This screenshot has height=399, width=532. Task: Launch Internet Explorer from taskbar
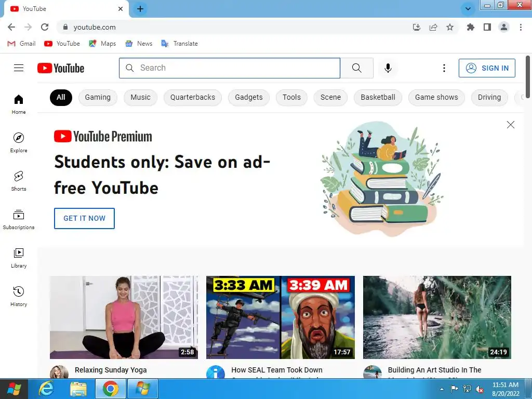46,389
